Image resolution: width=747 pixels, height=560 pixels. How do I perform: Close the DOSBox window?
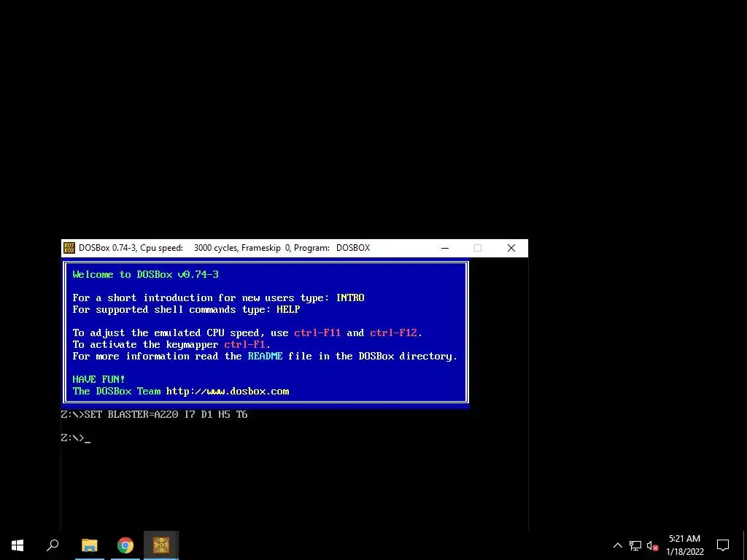click(x=511, y=248)
